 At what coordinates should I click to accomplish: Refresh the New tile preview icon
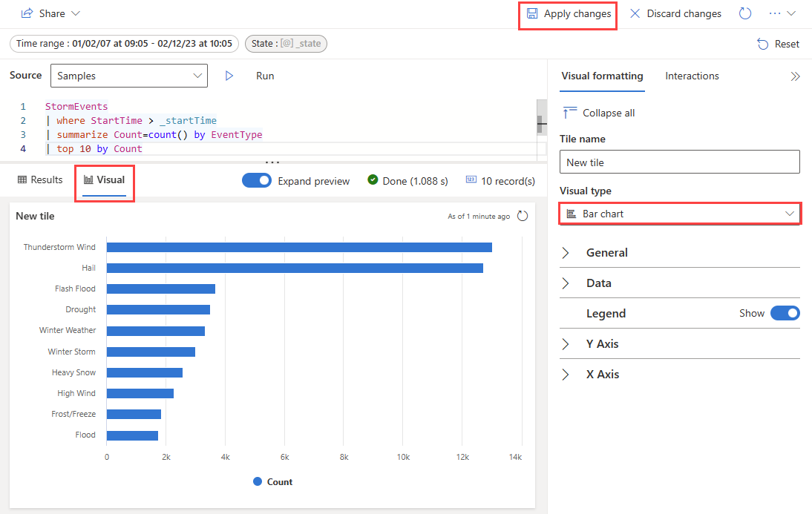(x=523, y=216)
